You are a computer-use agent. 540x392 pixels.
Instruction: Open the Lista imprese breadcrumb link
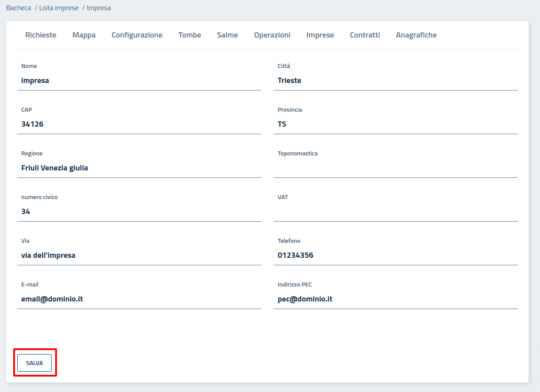point(59,8)
